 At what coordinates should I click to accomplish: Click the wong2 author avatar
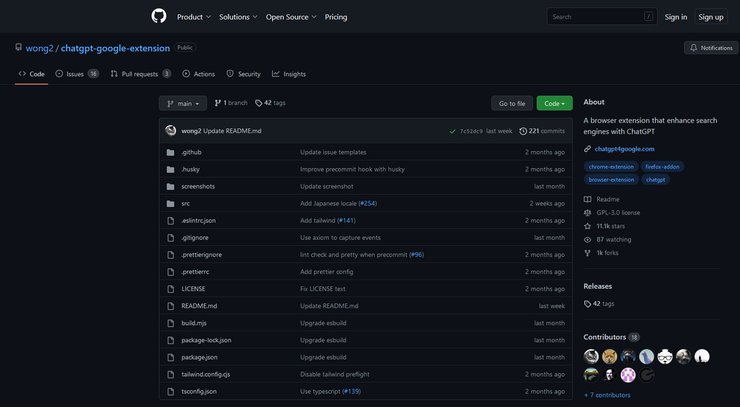[171, 131]
